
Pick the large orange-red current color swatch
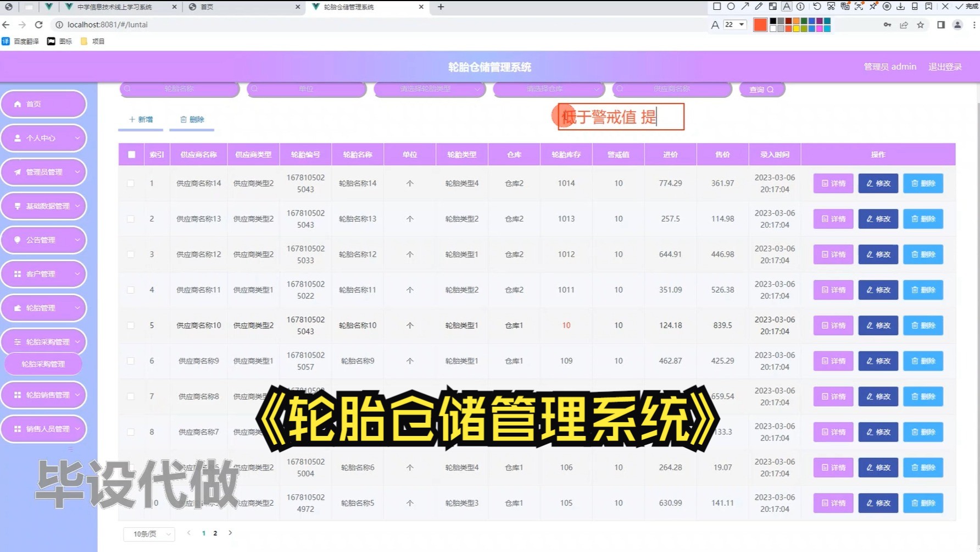tap(760, 25)
